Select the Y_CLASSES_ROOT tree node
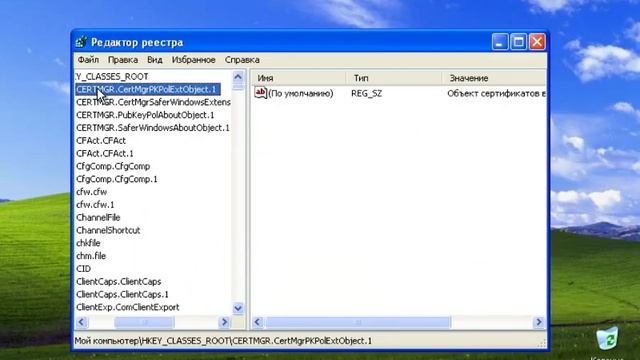 tap(112, 76)
